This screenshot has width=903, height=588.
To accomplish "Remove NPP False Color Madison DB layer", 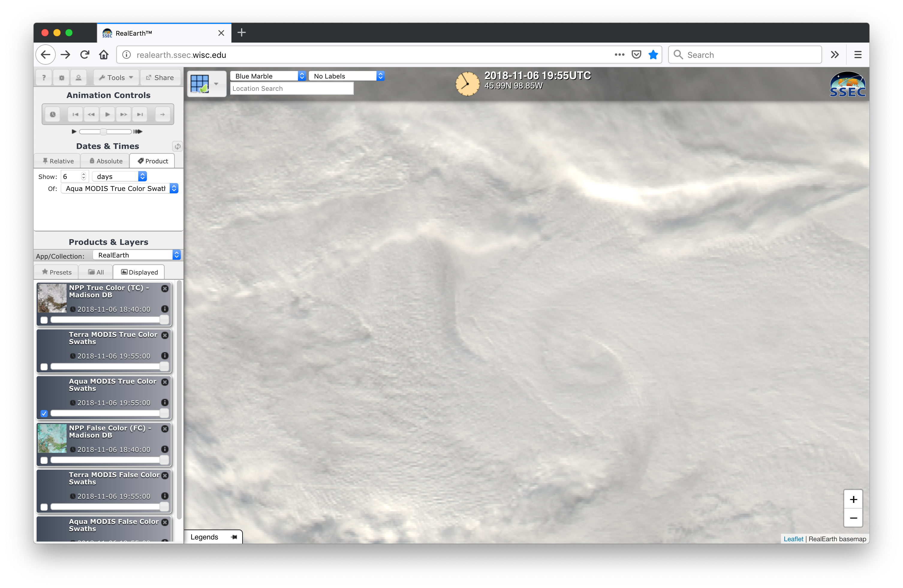I will [x=165, y=429].
